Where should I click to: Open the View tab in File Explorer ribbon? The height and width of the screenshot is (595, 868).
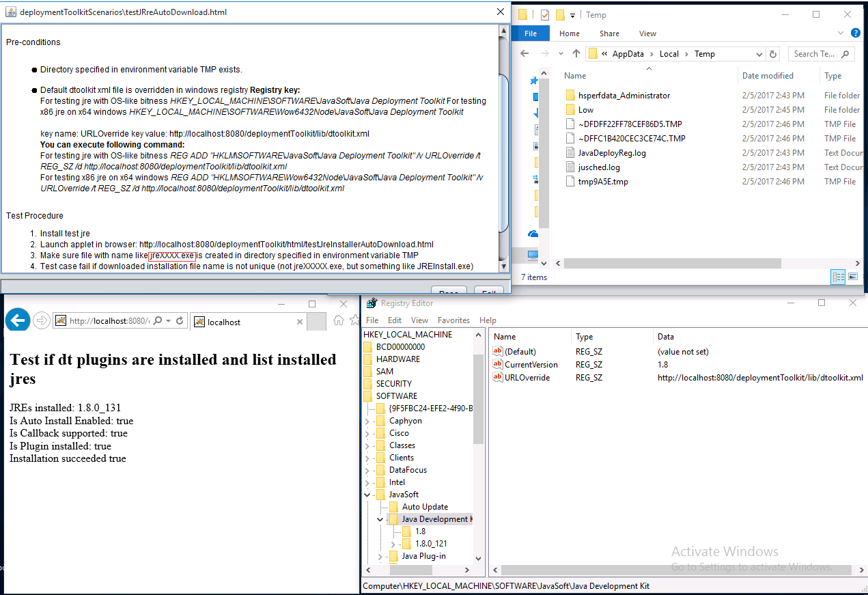click(647, 33)
